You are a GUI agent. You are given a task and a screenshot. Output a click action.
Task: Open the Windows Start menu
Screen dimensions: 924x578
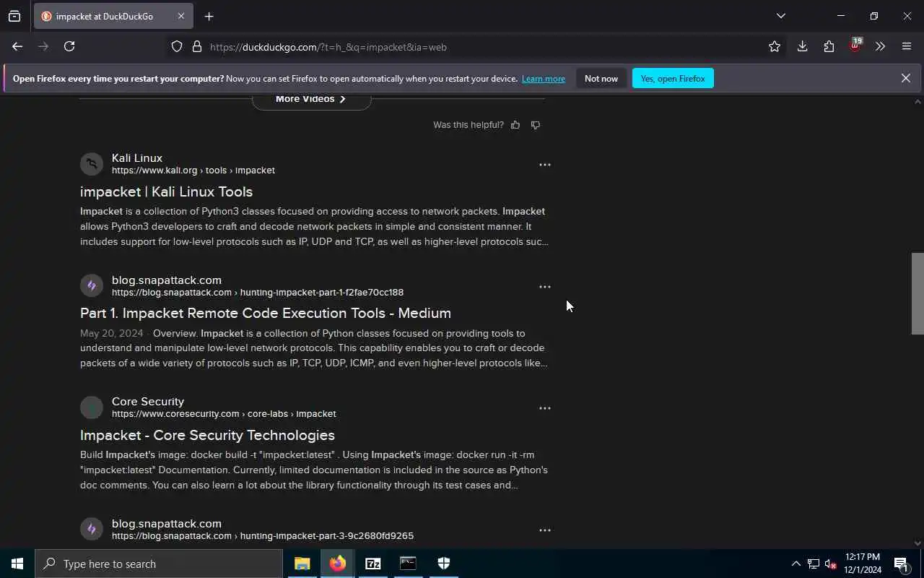(17, 564)
